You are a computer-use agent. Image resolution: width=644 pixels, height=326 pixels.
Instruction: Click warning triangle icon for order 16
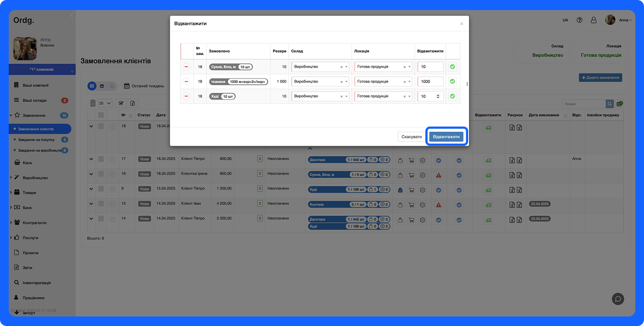point(438,175)
